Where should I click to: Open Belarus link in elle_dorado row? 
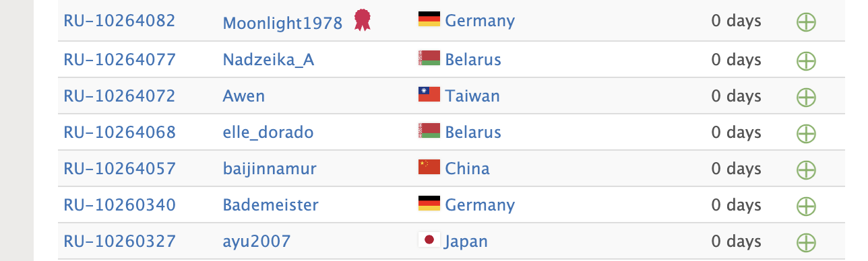click(473, 132)
